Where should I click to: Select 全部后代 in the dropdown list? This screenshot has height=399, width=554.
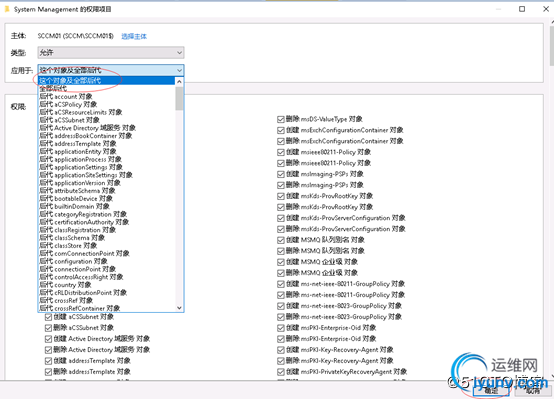106,88
